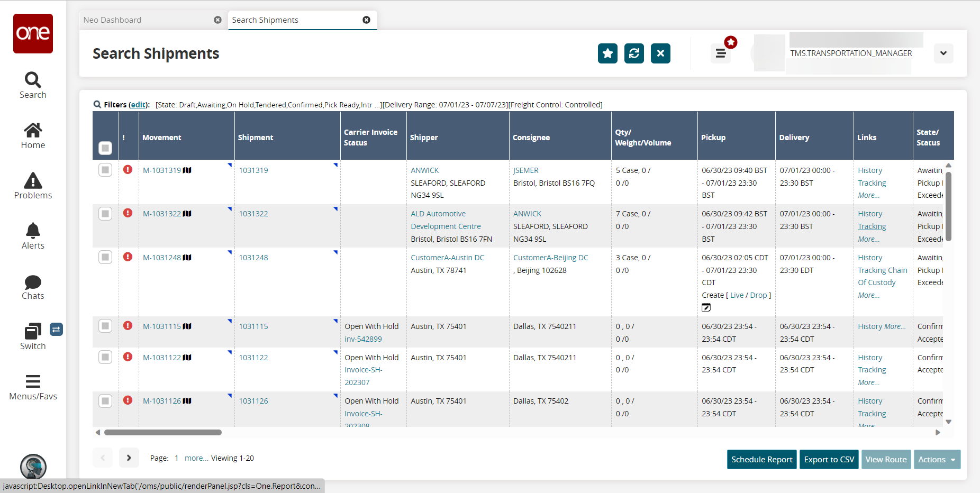980x493 pixels.
Task: Click the Export to CSV button
Action: point(829,460)
